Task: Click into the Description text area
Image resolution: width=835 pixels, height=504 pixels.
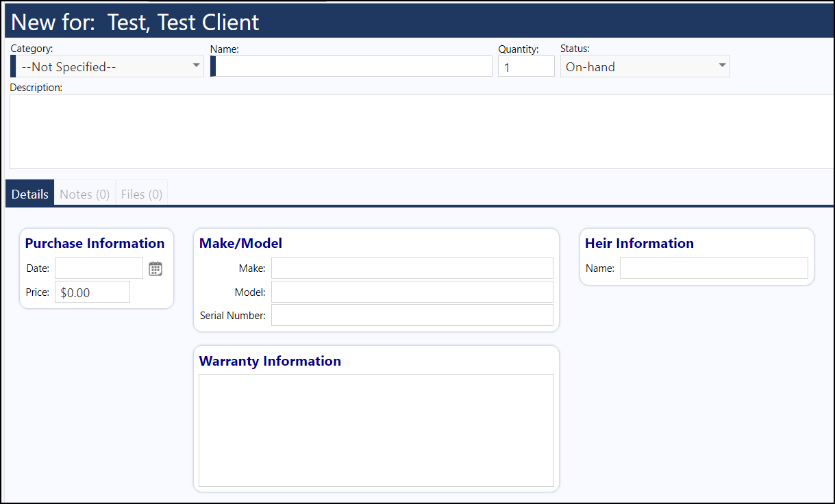Action: pos(421,131)
